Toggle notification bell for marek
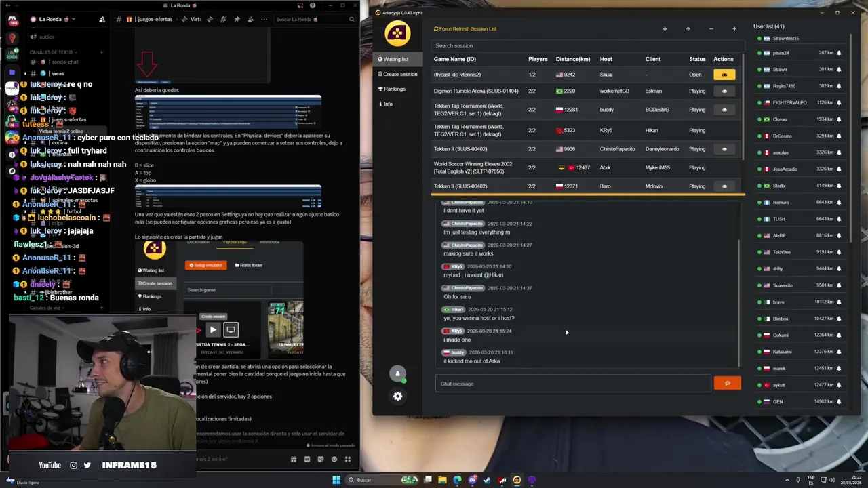Image resolution: width=868 pixels, height=488 pixels. pos(839,368)
